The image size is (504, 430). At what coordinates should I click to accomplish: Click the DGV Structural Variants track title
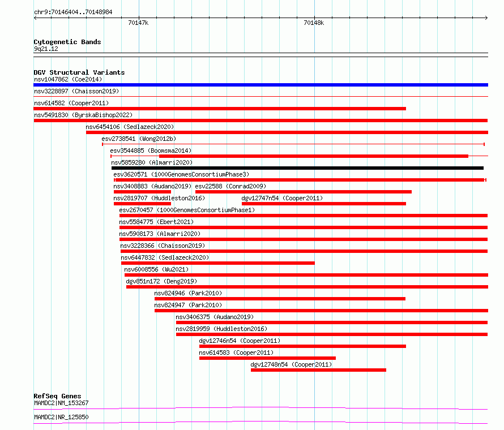79,72
